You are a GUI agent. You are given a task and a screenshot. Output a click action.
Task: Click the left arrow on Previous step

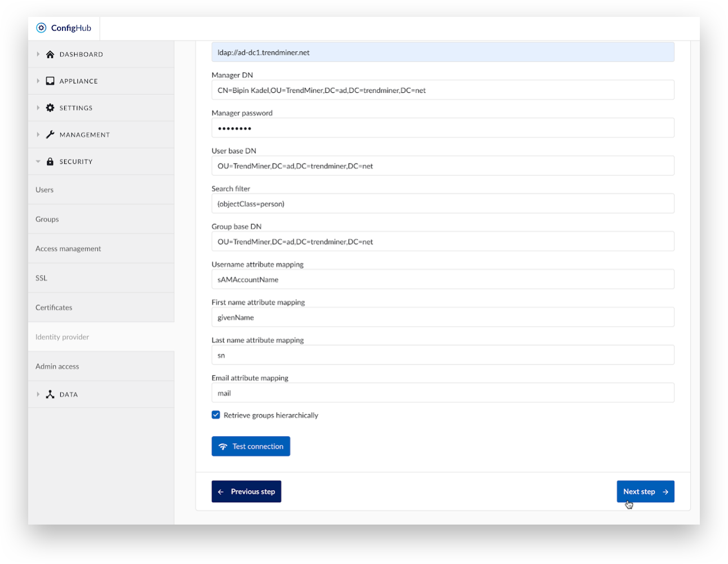pos(221,492)
